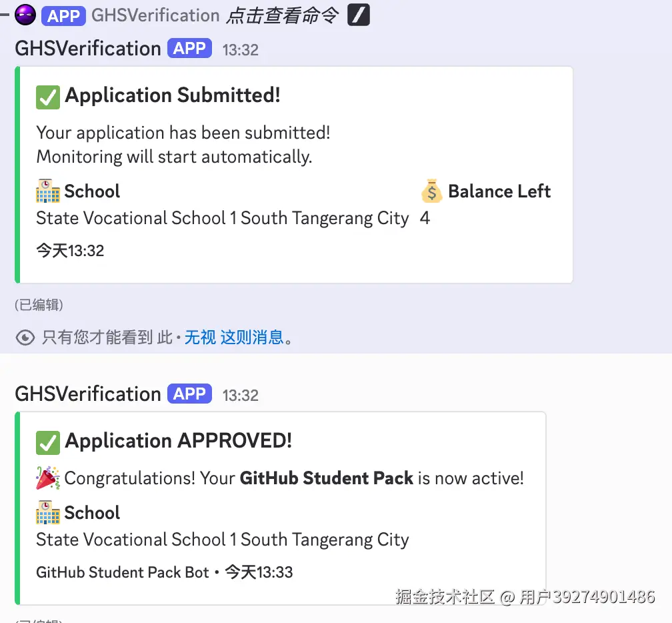Click 今天13:32 embed footer timestamp
Viewport: 672px width, 623px height.
click(70, 250)
